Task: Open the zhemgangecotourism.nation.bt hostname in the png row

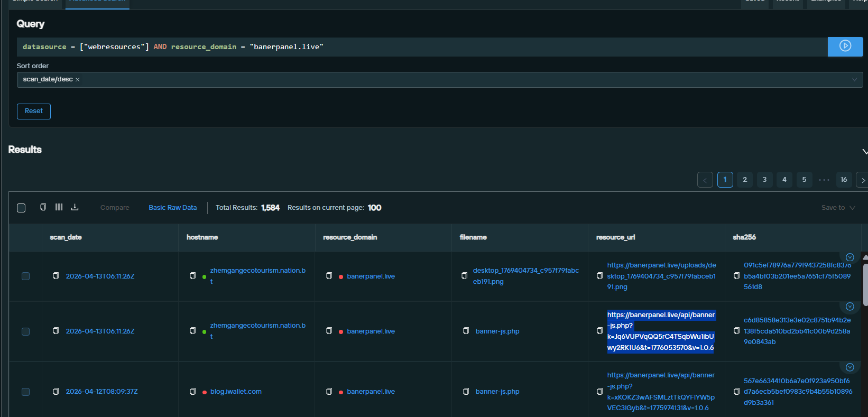Action: 257,276
